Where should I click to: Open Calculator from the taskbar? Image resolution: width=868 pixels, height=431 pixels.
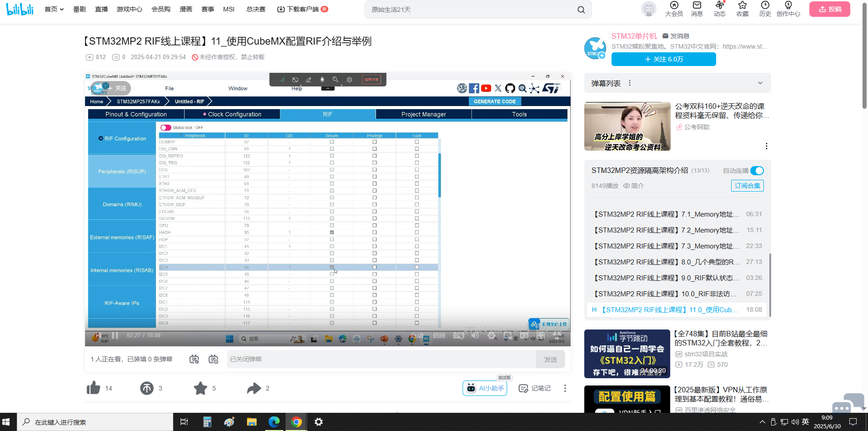coord(207,422)
